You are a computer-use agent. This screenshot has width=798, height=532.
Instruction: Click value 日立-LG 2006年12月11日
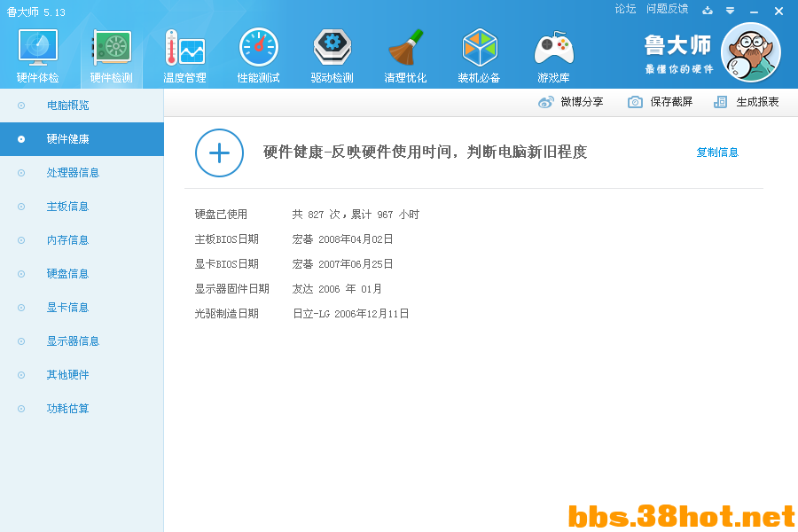click(x=350, y=314)
